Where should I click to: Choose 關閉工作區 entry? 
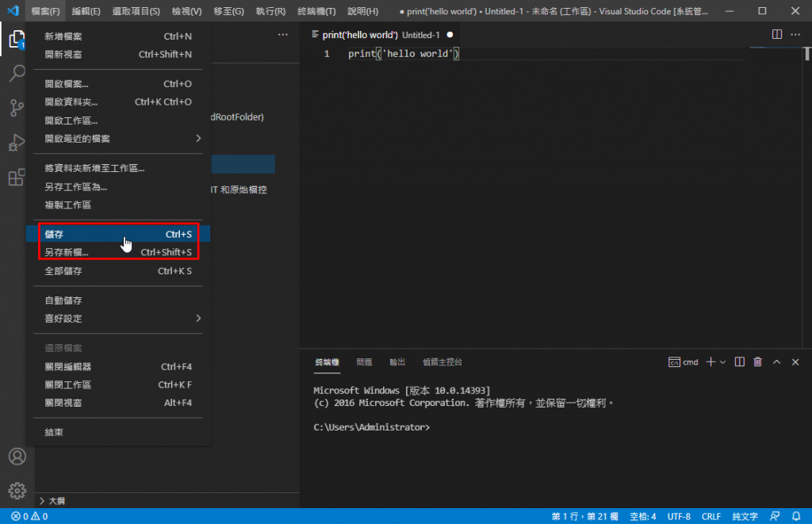pos(118,384)
